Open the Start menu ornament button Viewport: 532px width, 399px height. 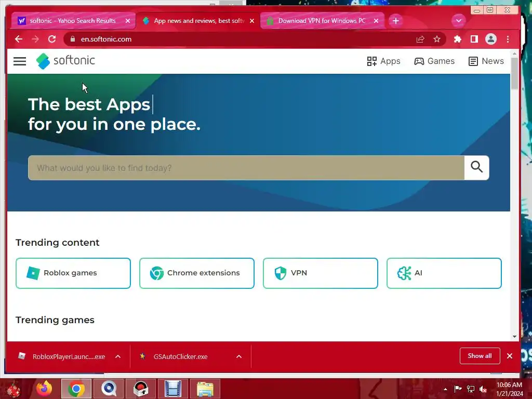coord(14,389)
